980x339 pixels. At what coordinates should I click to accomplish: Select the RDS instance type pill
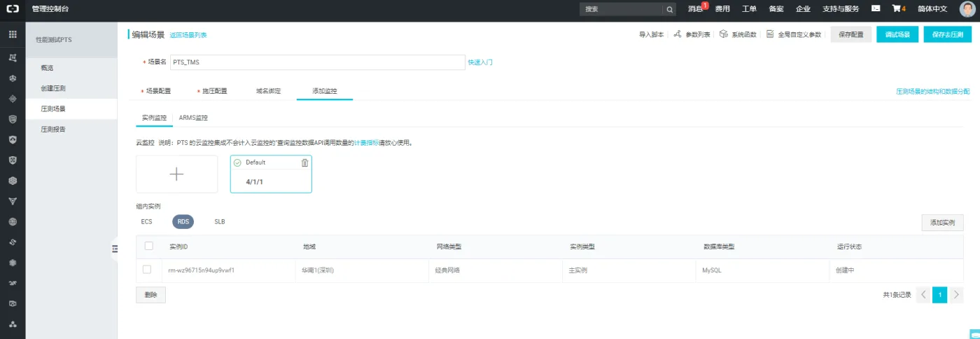coord(183,221)
